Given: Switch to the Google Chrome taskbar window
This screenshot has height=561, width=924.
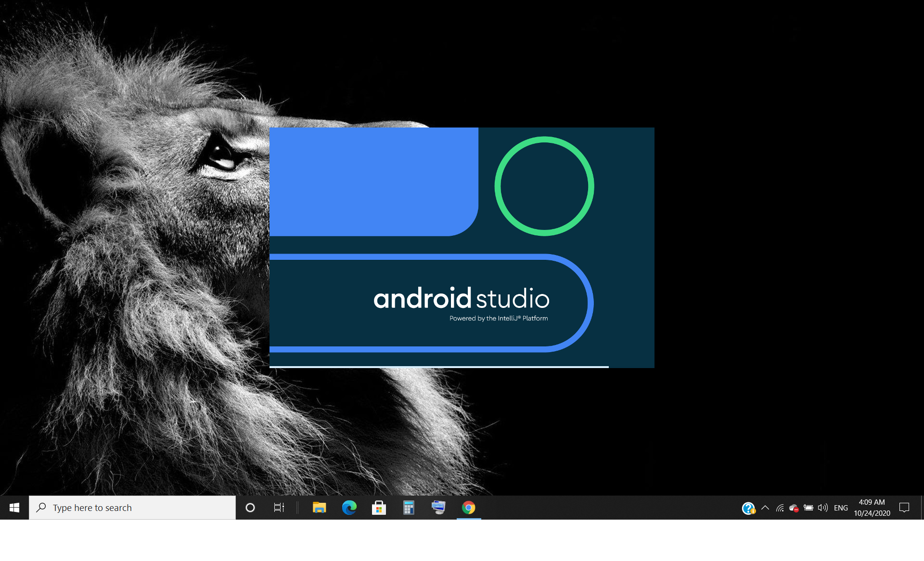Looking at the screenshot, I should [469, 508].
